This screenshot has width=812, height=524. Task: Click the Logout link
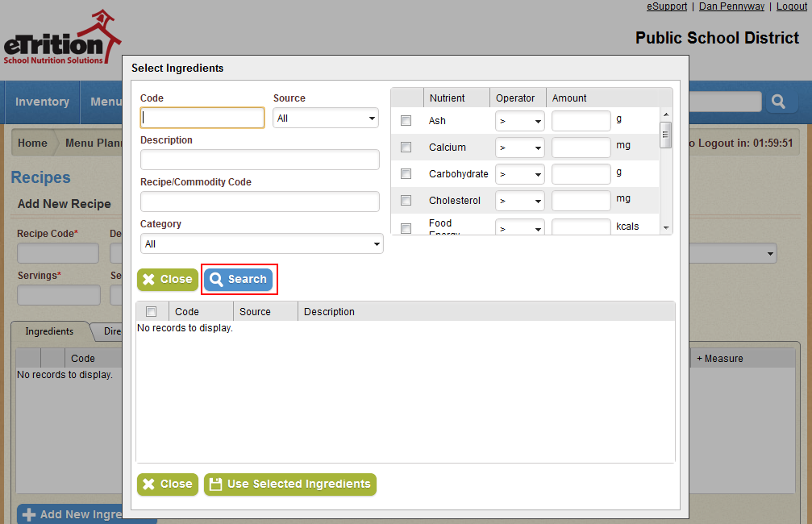click(x=791, y=6)
